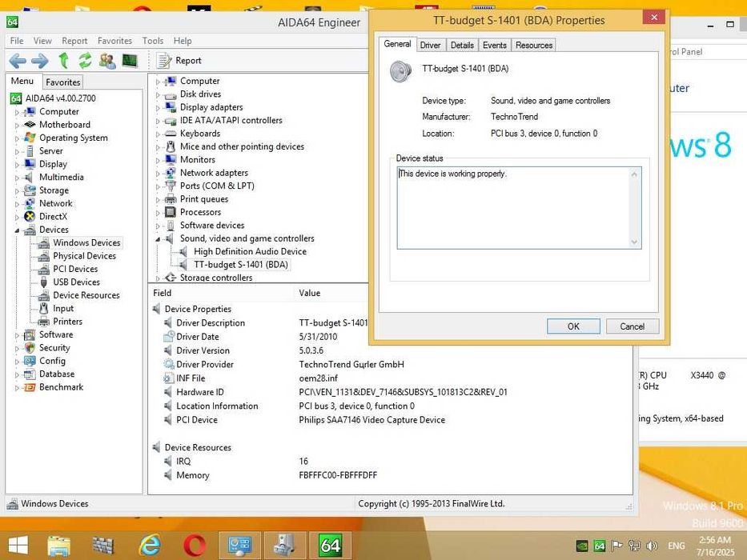Select the Security tree item
The width and height of the screenshot is (747, 560).
tap(54, 348)
